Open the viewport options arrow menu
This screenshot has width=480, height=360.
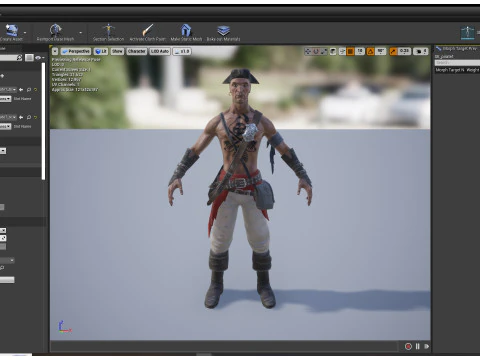pyautogui.click(x=55, y=51)
